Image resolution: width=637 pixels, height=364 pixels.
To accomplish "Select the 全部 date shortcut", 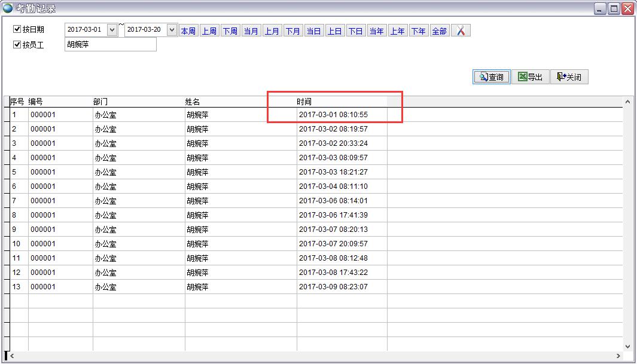I will (439, 31).
